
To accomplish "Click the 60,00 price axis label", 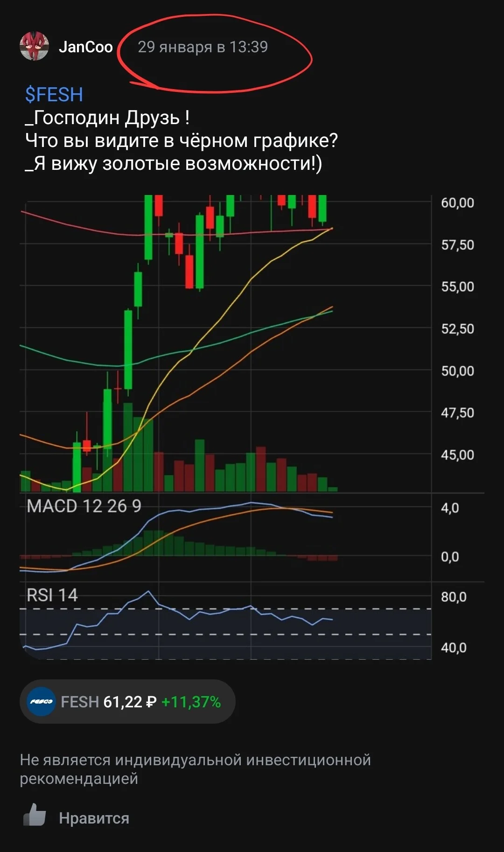I will coord(457,203).
